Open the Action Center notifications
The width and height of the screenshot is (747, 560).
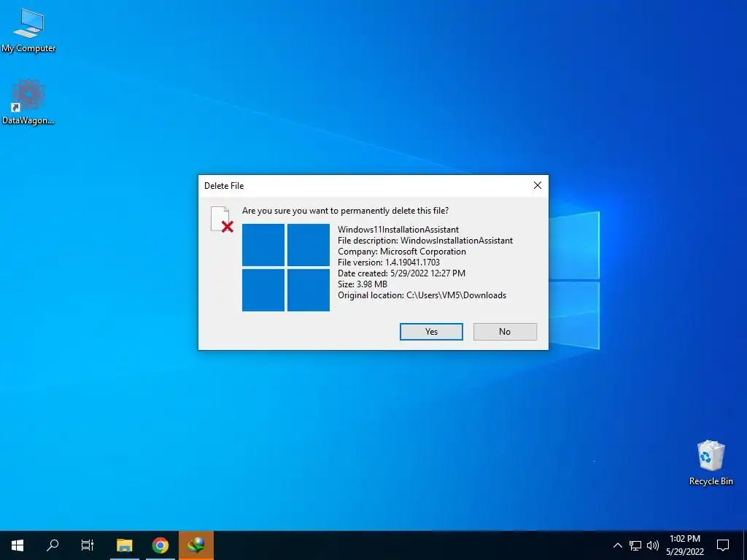click(723, 545)
